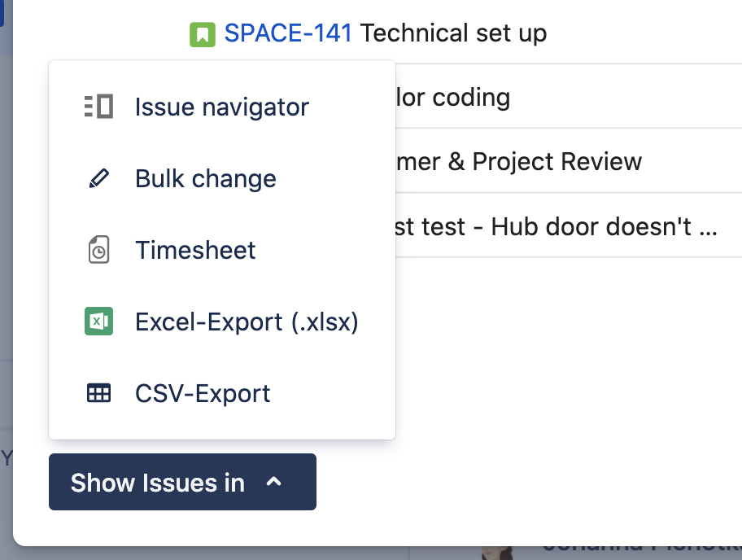Click the CSV-Export table icon

click(98, 394)
